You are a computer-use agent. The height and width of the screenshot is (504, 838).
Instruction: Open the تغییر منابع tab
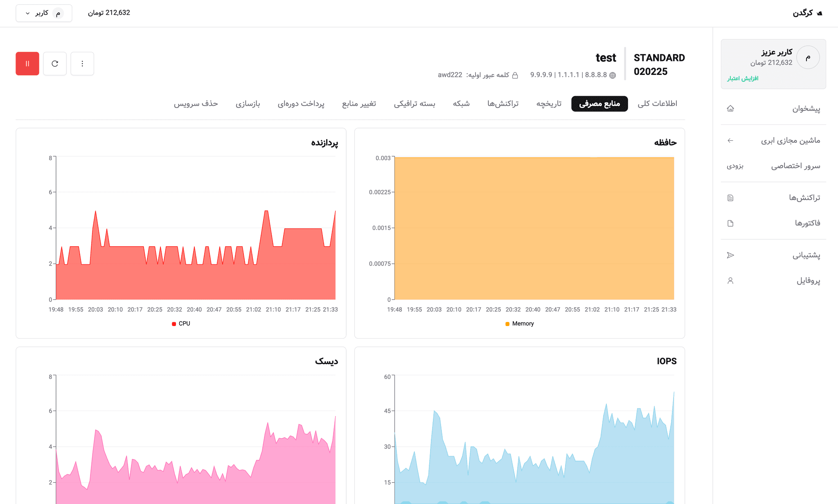[359, 103]
